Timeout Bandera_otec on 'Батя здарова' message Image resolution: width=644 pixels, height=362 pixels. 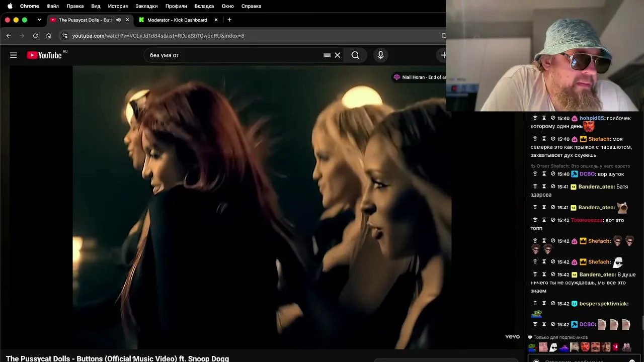(x=544, y=187)
